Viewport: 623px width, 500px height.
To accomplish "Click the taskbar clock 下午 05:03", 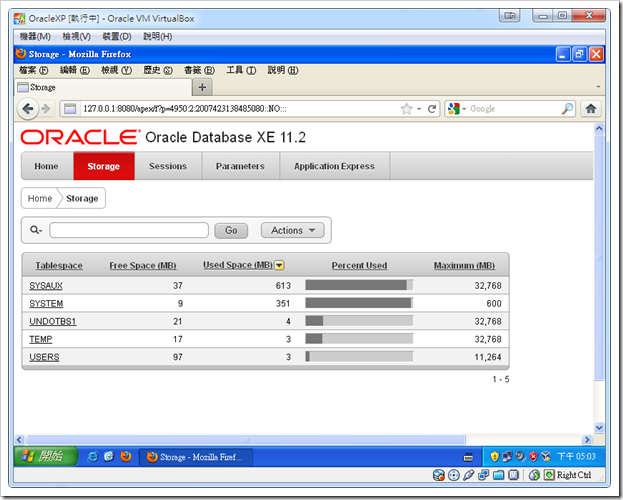I will click(576, 457).
